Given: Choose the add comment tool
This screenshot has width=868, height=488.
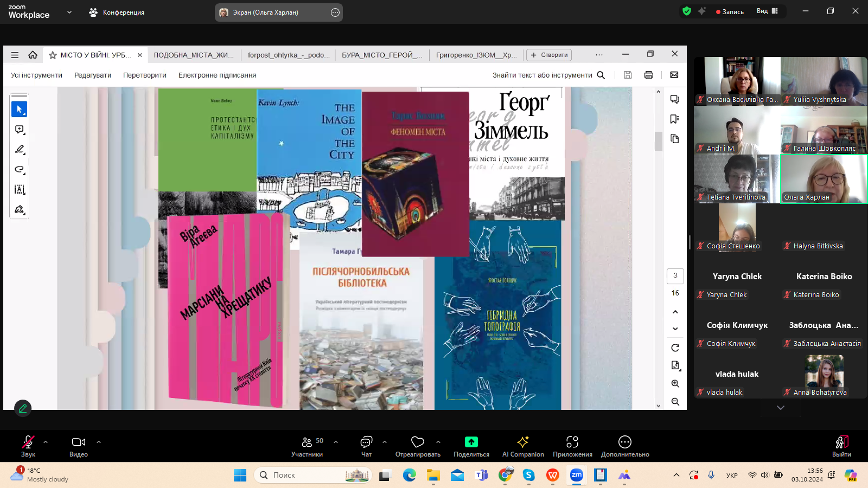Looking at the screenshot, I should point(19,130).
